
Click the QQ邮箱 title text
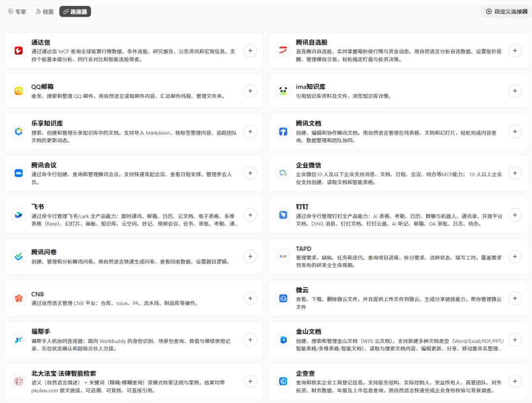pyautogui.click(x=42, y=87)
